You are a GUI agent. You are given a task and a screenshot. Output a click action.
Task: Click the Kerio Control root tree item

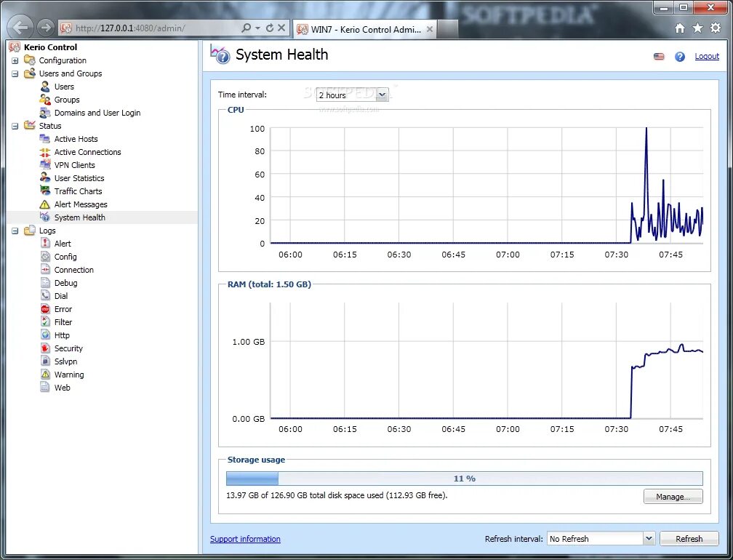click(50, 47)
